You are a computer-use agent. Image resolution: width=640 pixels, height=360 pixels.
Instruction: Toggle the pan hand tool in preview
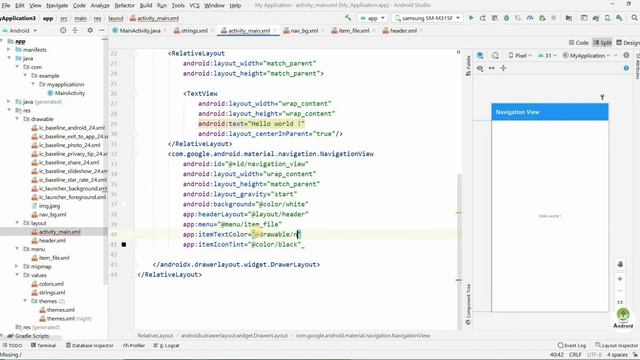tap(620, 264)
